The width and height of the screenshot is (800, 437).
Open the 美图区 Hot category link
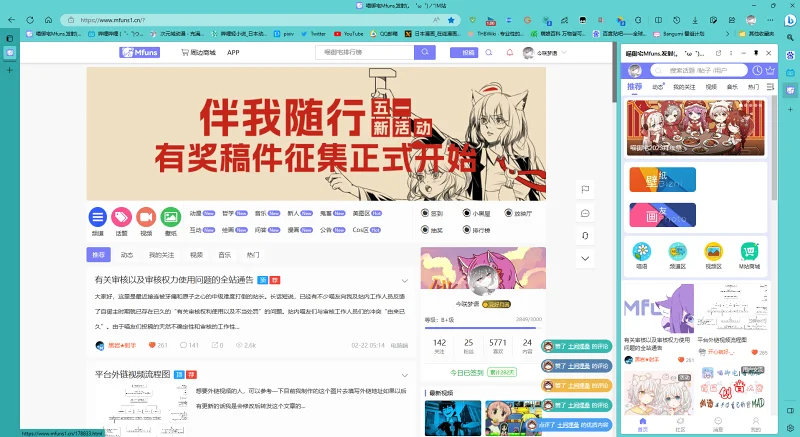(x=367, y=213)
